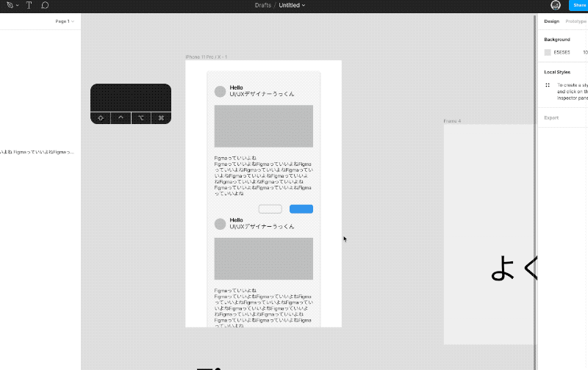Click the Local Styles grid icon

[548, 85]
